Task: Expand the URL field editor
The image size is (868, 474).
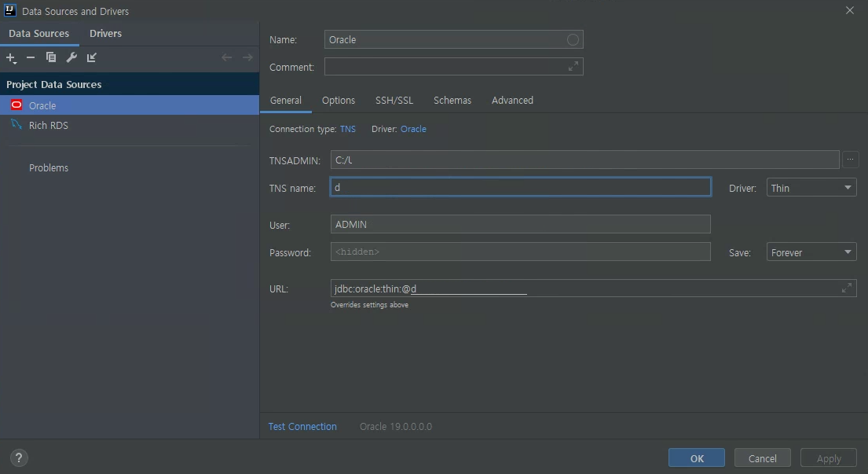Action: [x=847, y=288]
